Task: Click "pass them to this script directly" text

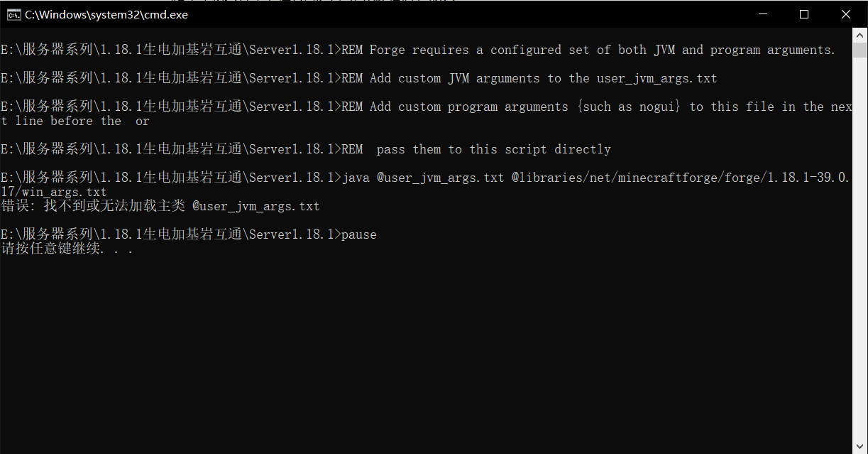Action: (x=493, y=149)
